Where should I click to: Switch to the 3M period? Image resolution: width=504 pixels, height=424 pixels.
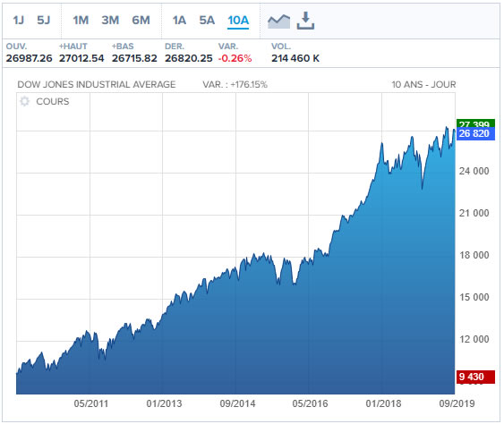coord(110,21)
